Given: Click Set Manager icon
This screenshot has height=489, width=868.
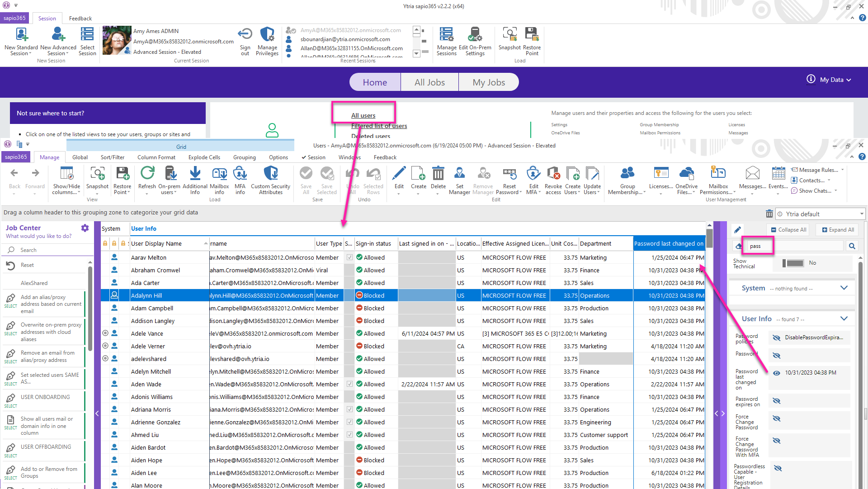Looking at the screenshot, I should (460, 173).
